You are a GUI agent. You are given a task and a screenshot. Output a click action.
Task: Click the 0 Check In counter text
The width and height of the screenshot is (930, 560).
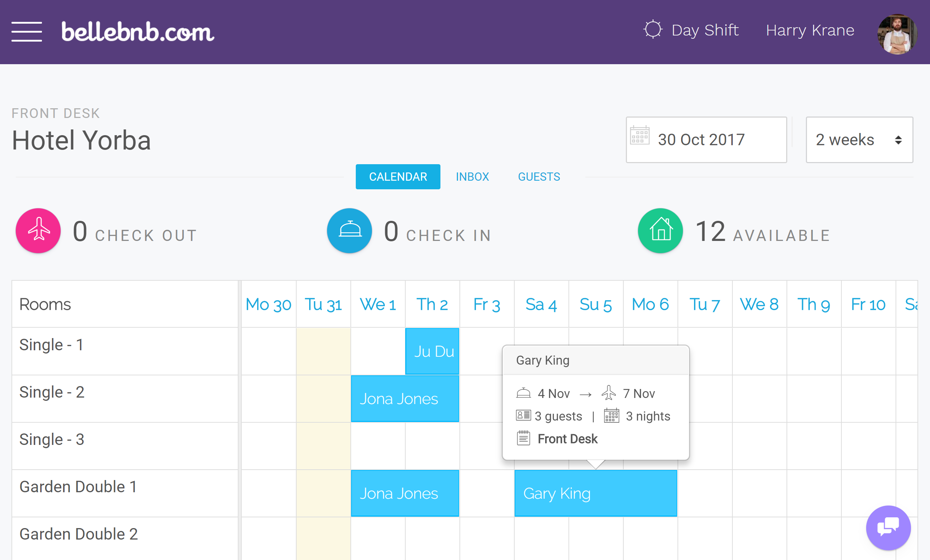[x=438, y=232]
